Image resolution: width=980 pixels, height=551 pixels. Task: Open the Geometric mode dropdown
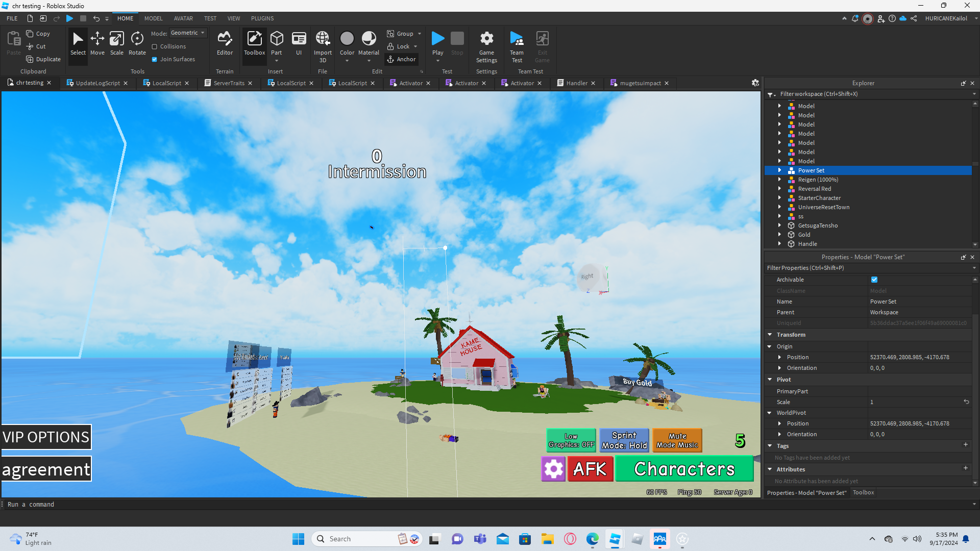pos(188,33)
